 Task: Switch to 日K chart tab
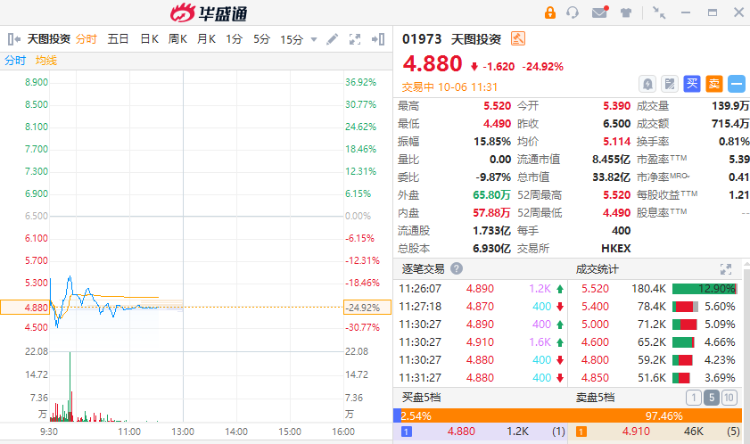[149, 39]
